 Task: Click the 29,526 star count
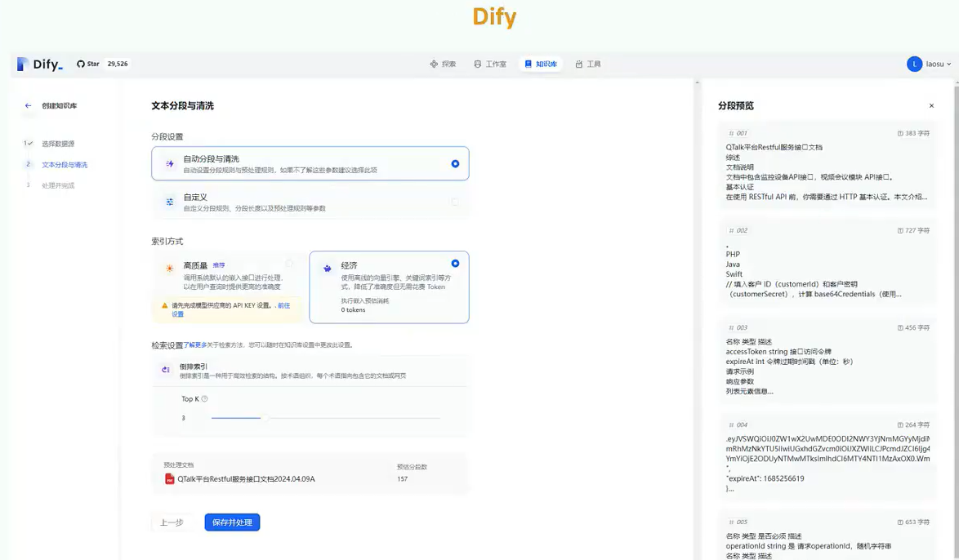point(118,64)
